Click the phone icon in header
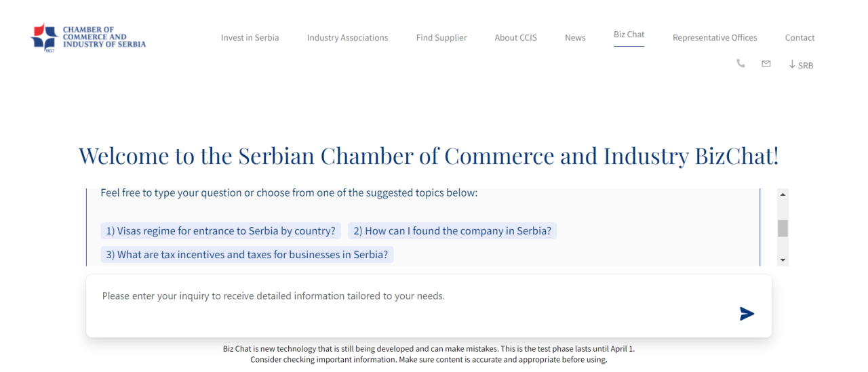Screen dimensions: 868x372 point(741,64)
